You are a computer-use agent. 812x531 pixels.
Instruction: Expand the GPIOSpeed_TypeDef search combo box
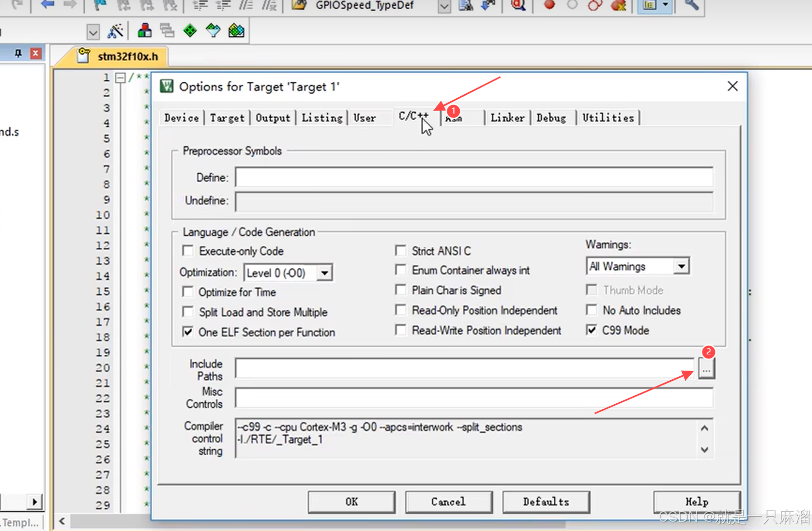click(x=444, y=6)
